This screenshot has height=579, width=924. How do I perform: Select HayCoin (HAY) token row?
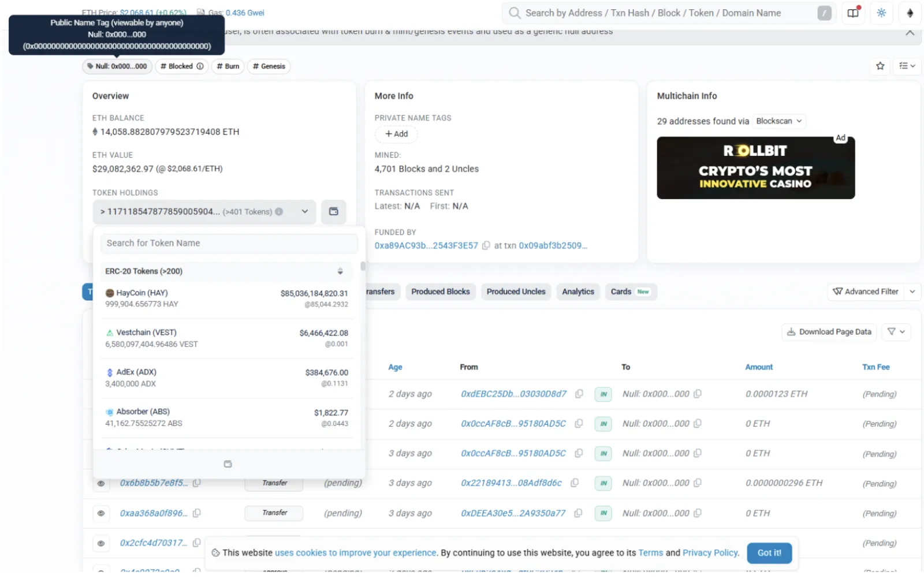(226, 299)
